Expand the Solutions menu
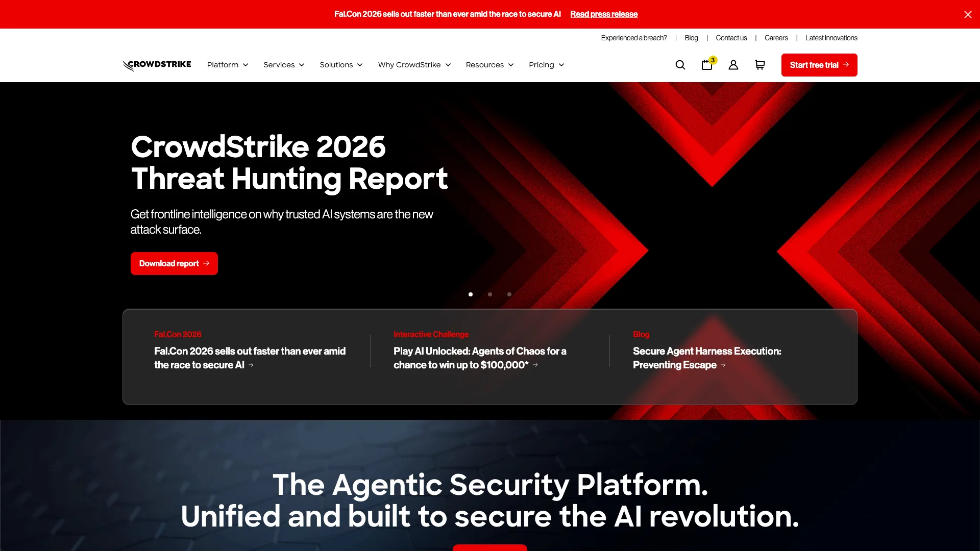 click(x=341, y=65)
